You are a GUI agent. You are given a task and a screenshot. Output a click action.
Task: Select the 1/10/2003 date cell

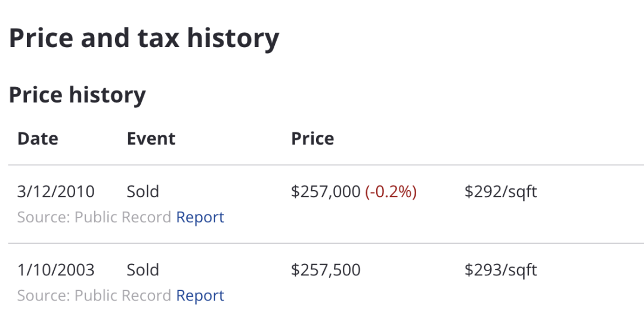click(x=55, y=270)
